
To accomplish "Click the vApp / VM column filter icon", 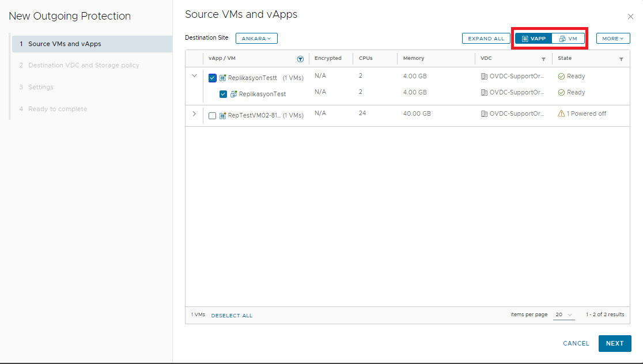I will tap(300, 59).
